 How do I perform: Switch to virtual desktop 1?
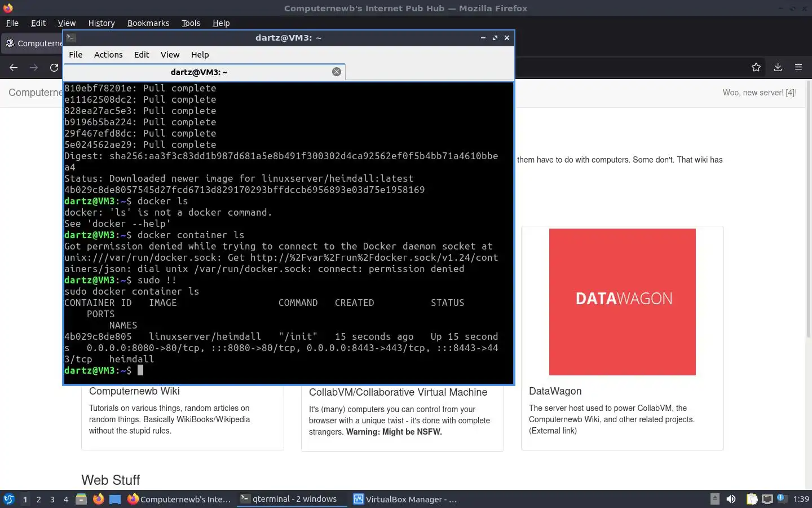pos(25,499)
